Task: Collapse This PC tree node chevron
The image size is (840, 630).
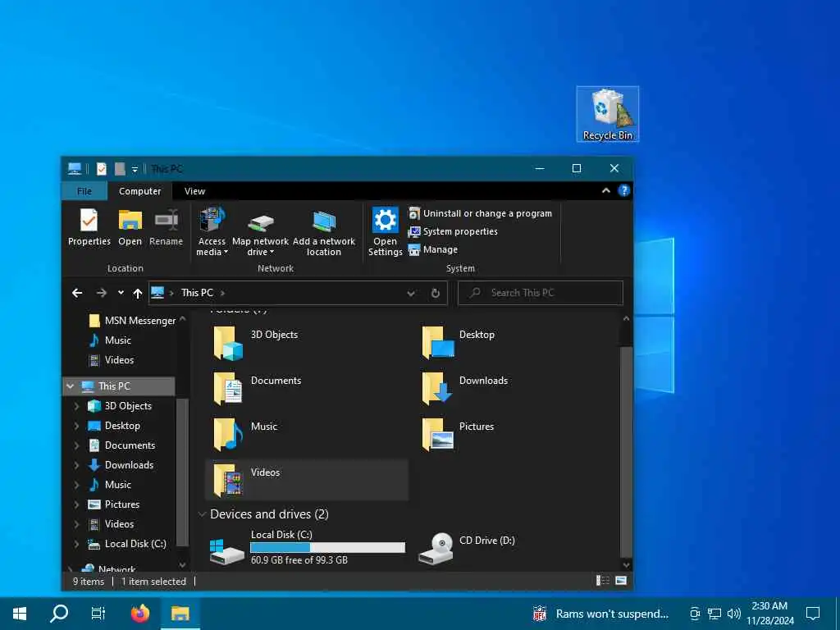Action: pyautogui.click(x=71, y=386)
